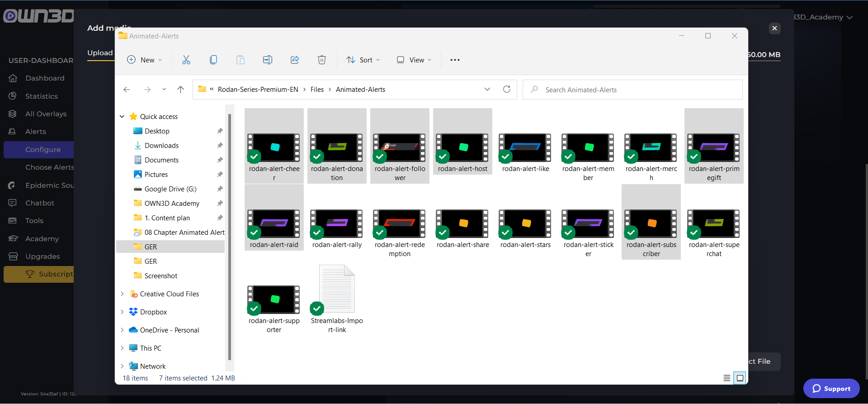The image size is (868, 404).
Task: Open the Sort dropdown
Action: (363, 60)
